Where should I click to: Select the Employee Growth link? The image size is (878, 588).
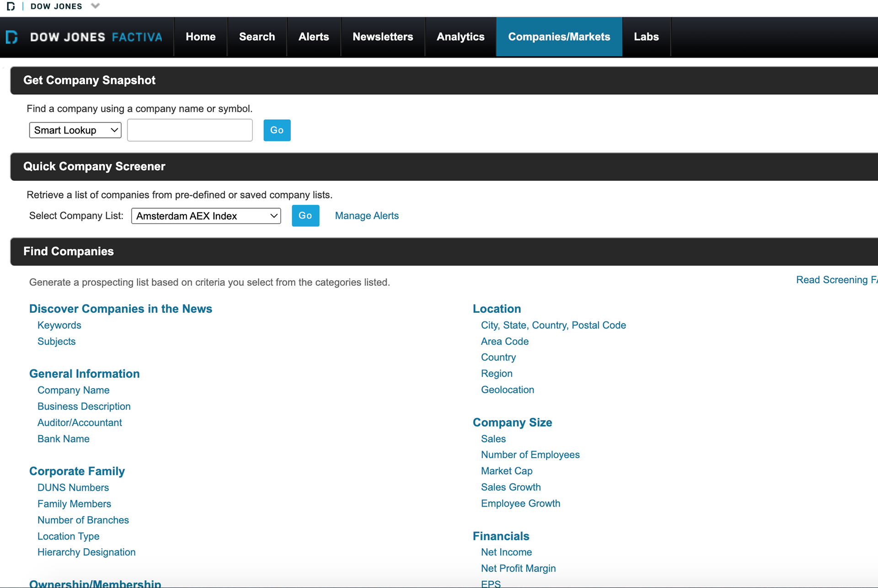521,503
